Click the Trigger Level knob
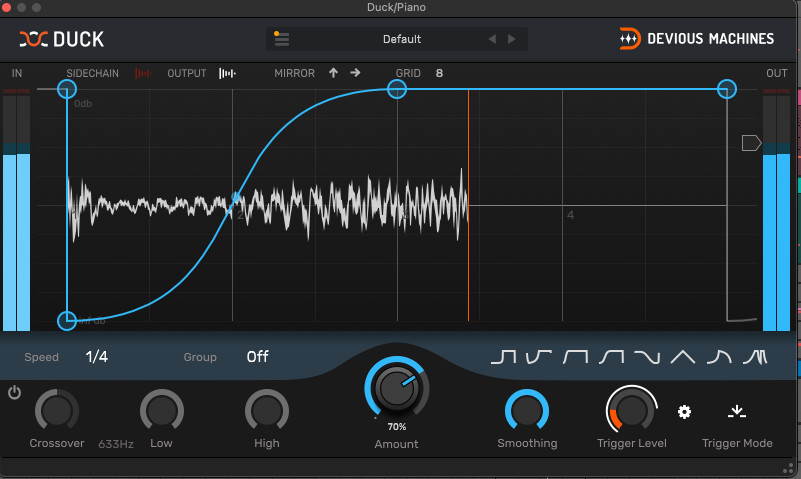This screenshot has width=801, height=479. pyautogui.click(x=631, y=410)
